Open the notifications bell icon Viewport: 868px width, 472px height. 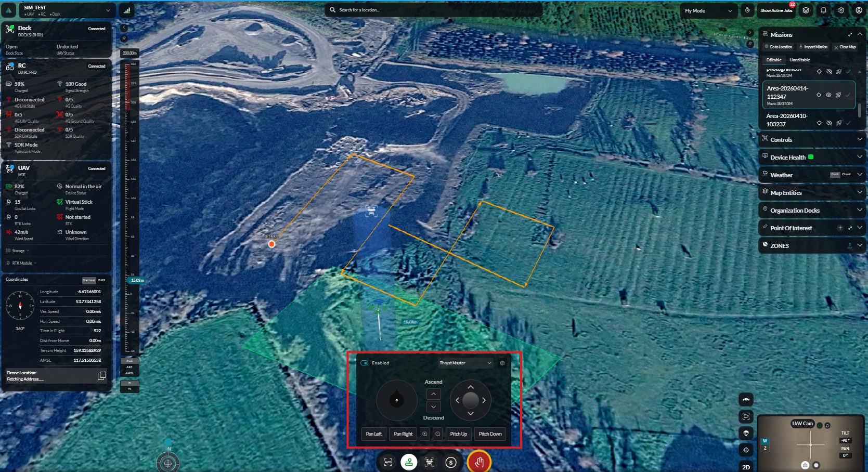pos(823,10)
